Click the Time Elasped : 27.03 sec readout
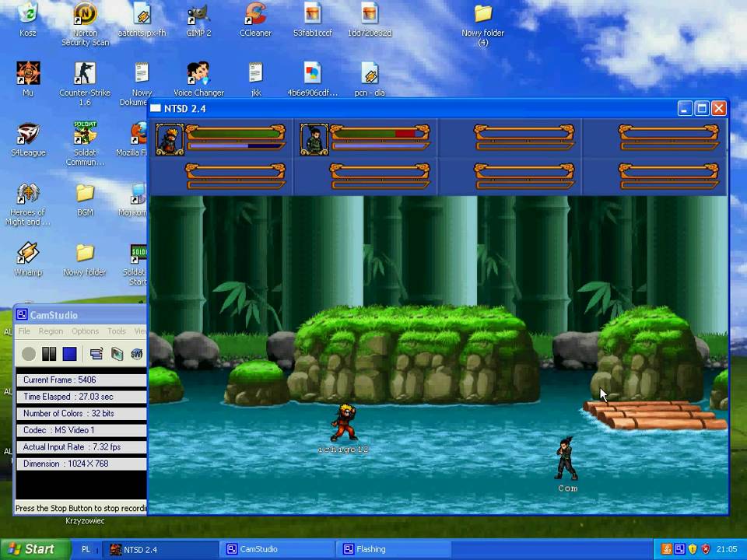The width and height of the screenshot is (747, 560). point(82,396)
